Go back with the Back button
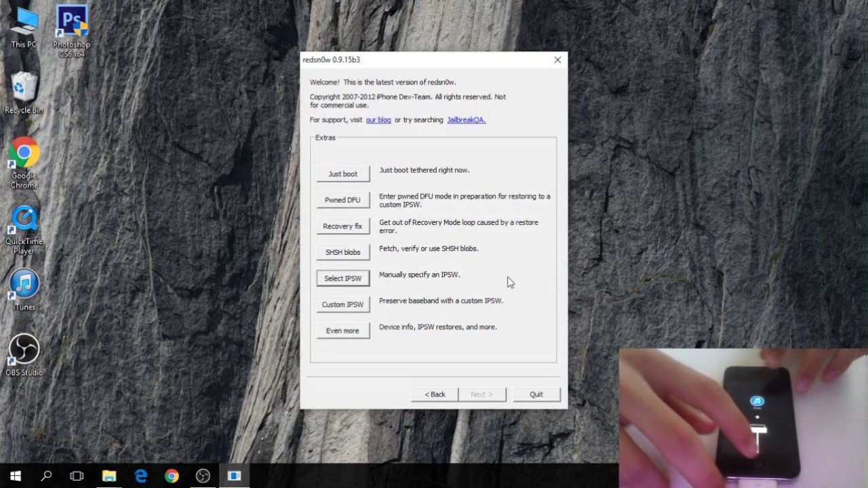The height and width of the screenshot is (488, 868). [435, 394]
